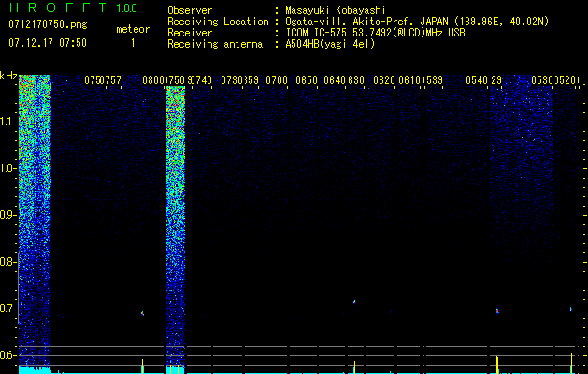Click the 'Receiving antenna' field label
The height and width of the screenshot is (374, 588).
pyautogui.click(x=215, y=44)
